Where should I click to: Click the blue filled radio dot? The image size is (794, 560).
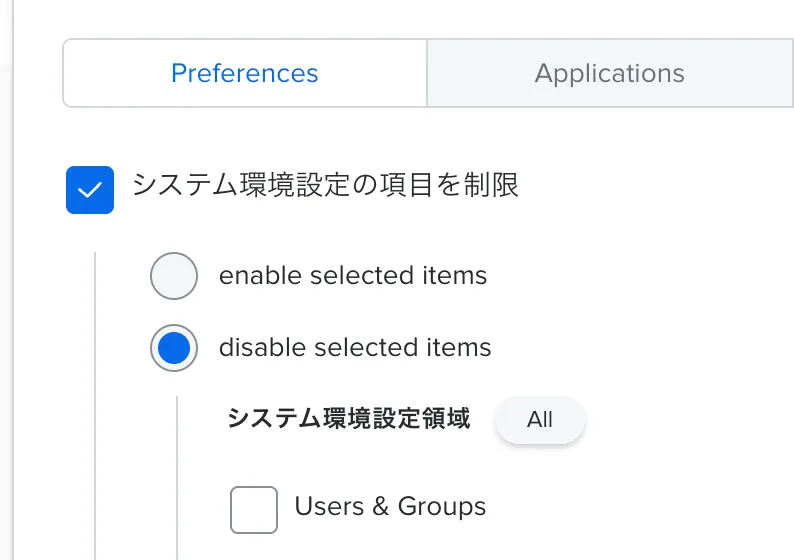174,349
